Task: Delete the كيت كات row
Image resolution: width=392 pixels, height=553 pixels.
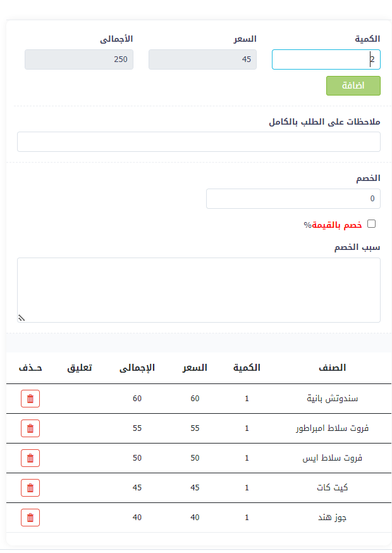Action: click(30, 488)
